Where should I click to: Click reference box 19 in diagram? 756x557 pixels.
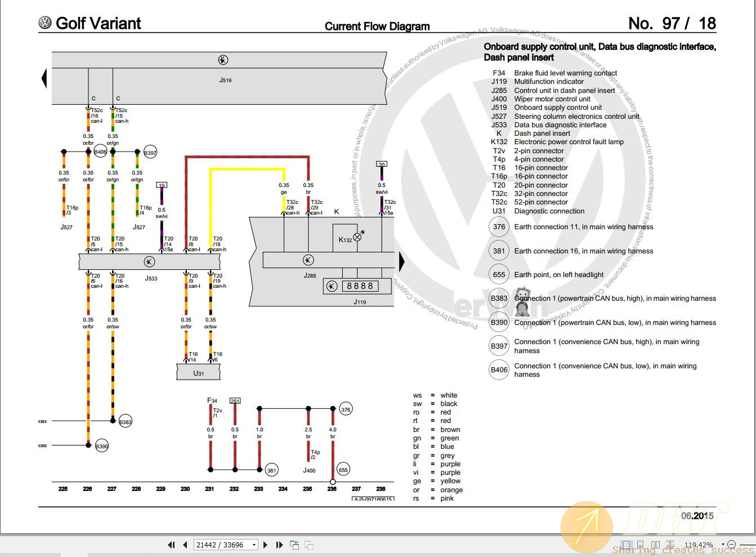pyautogui.click(x=162, y=185)
